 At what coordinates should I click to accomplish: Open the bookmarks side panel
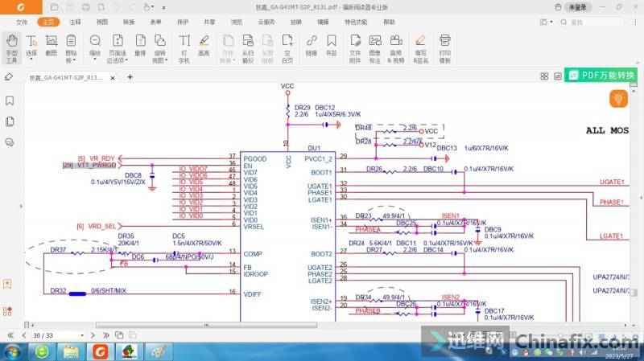point(10,101)
